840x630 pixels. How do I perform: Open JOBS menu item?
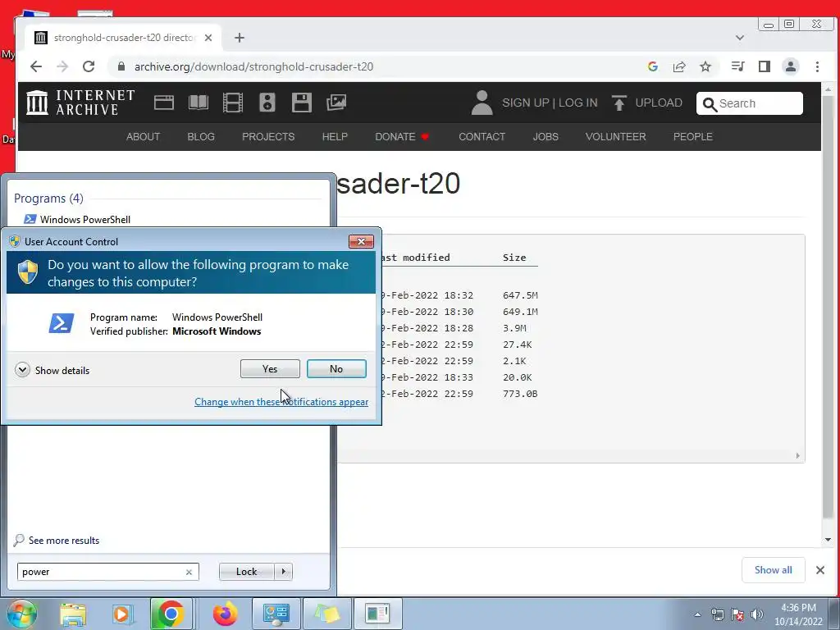coord(546,137)
